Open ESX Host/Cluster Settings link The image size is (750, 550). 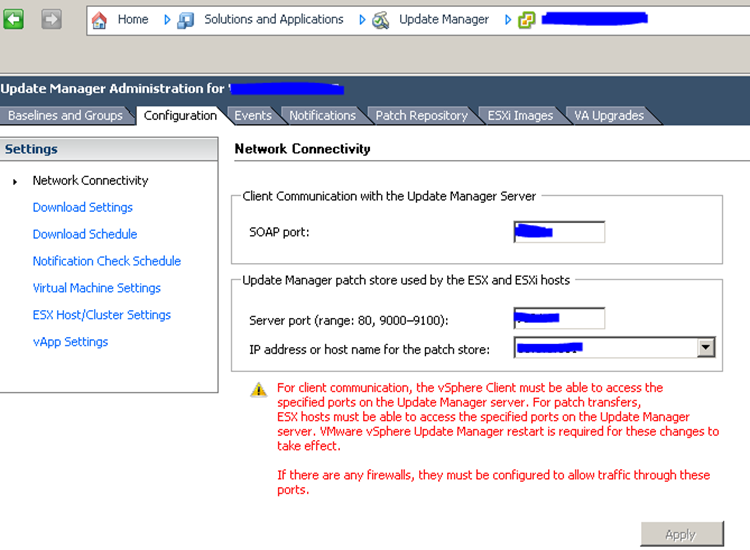101,315
